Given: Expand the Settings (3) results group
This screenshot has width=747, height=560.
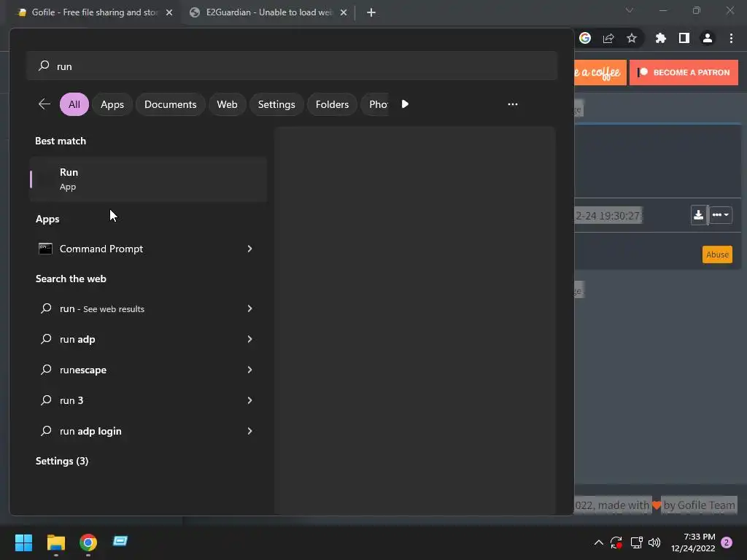Looking at the screenshot, I should tap(62, 461).
